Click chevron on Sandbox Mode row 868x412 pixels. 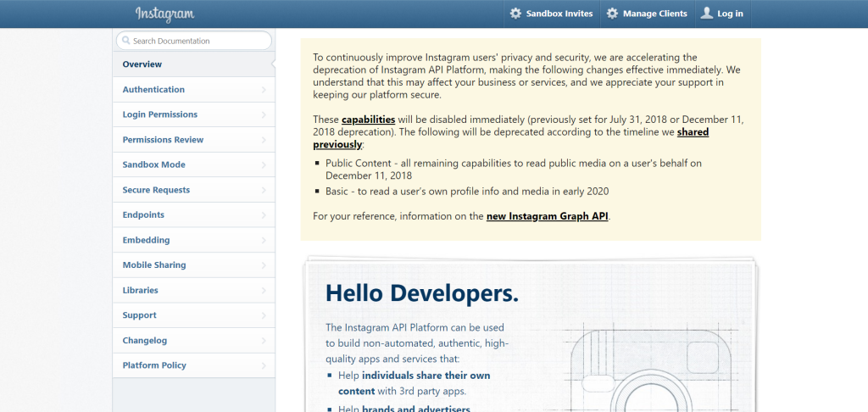point(264,165)
